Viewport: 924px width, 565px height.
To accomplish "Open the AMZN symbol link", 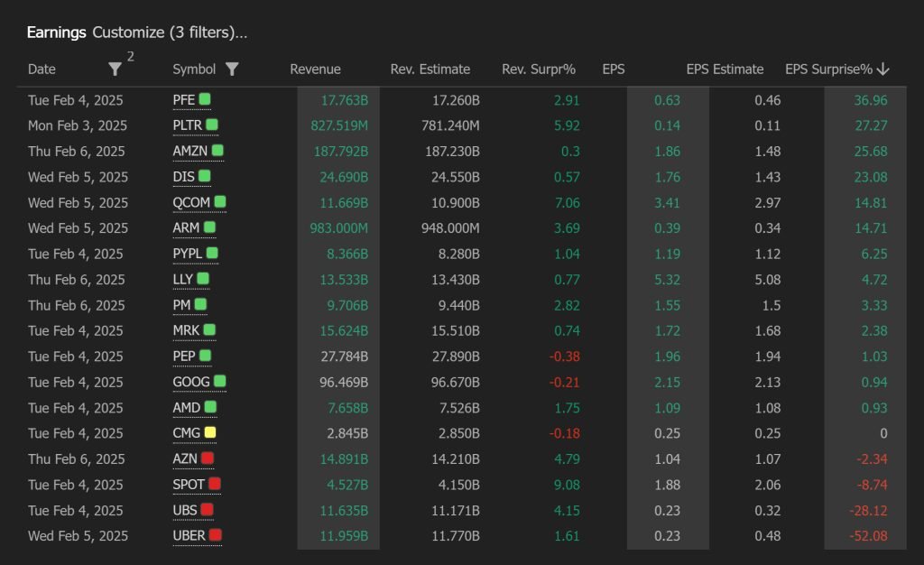I will pos(189,152).
